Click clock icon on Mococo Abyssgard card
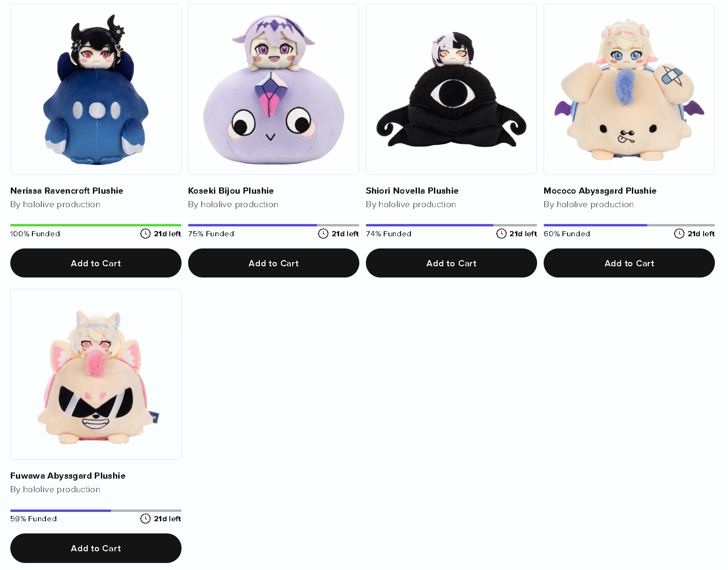728x570 pixels. tap(679, 233)
